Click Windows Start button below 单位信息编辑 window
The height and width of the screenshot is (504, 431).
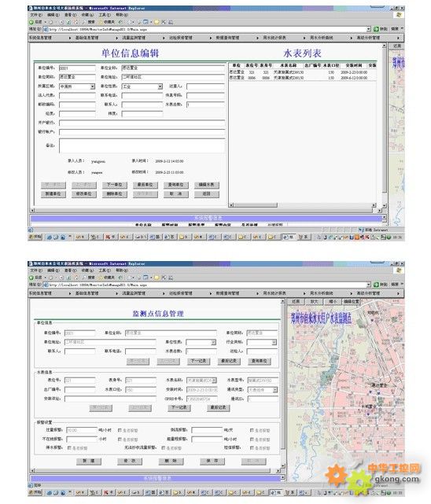coord(35,237)
